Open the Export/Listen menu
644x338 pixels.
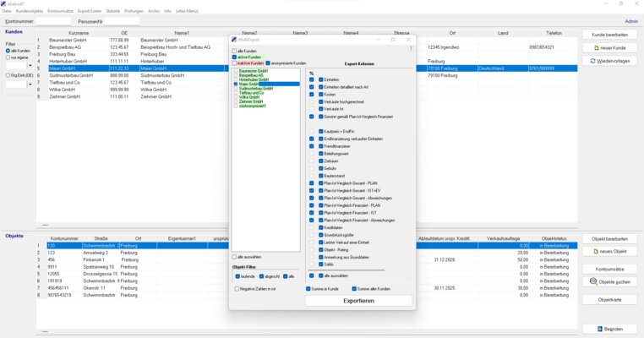pyautogui.click(x=90, y=11)
